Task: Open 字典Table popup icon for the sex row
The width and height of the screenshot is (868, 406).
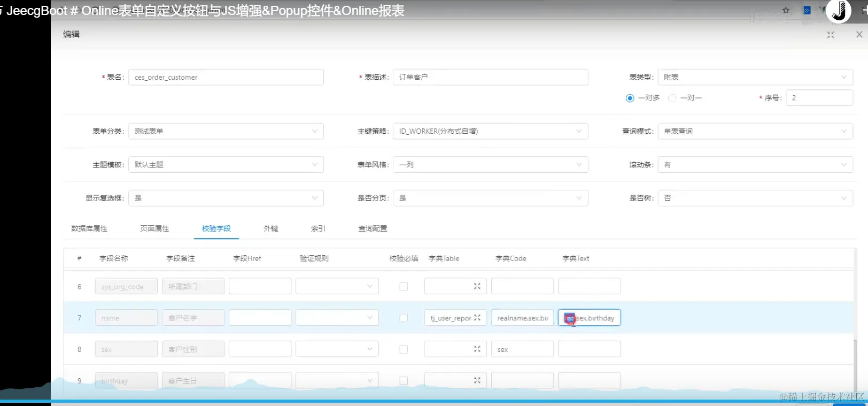Action: pyautogui.click(x=477, y=349)
